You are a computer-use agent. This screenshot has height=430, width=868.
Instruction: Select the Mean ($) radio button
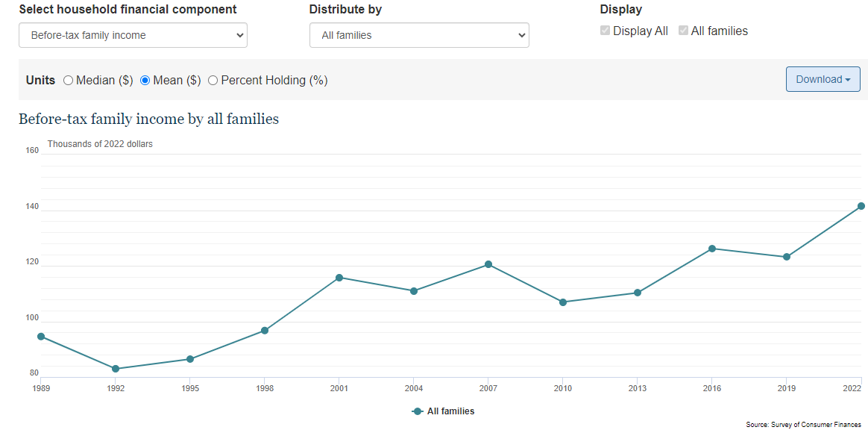145,81
